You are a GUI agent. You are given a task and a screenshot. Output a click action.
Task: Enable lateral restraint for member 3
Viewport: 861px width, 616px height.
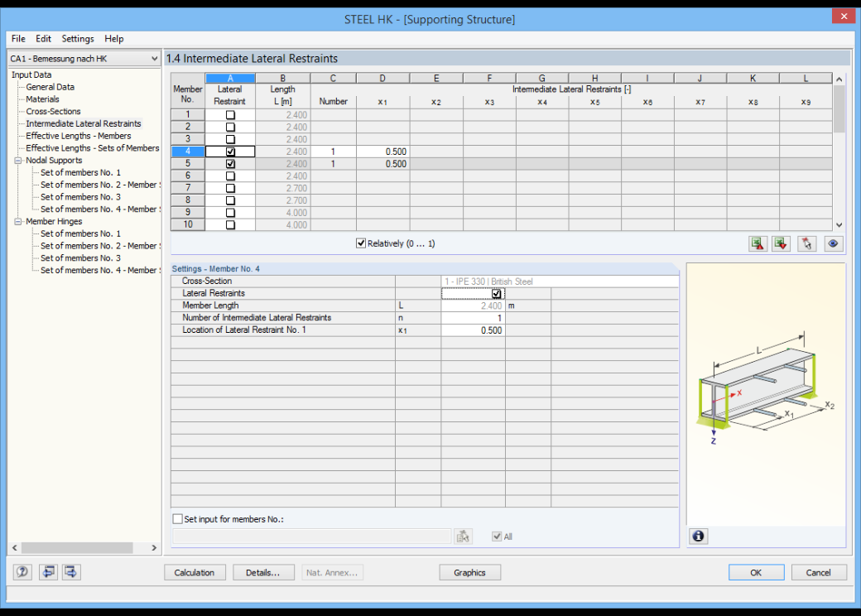pos(231,139)
